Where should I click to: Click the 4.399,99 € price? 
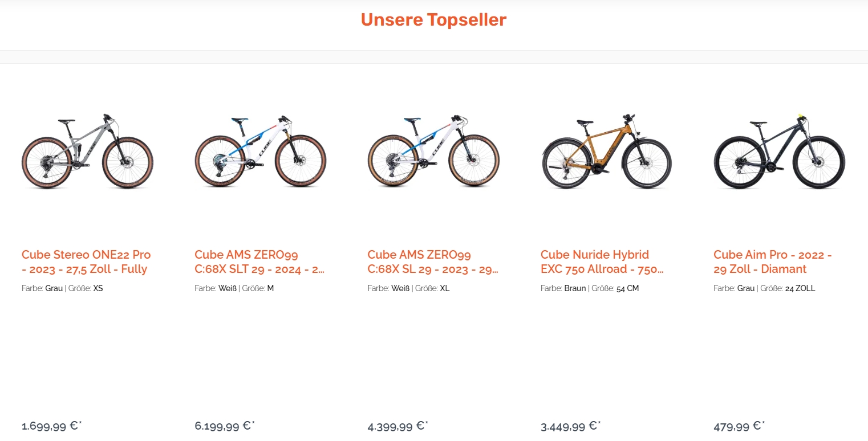tap(398, 426)
